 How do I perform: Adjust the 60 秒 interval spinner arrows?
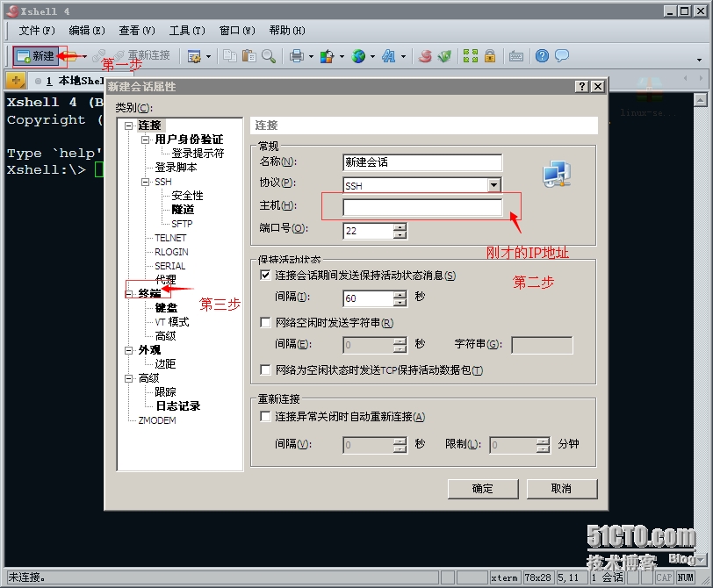click(400, 298)
